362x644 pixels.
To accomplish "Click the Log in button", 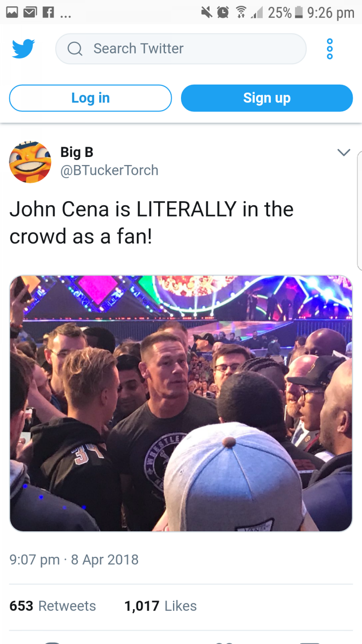I will [90, 98].
